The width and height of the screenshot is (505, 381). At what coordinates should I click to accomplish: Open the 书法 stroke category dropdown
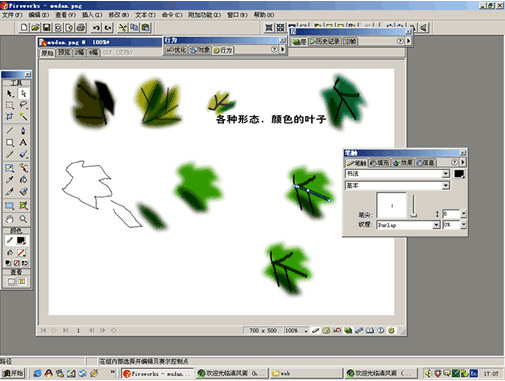coord(446,174)
